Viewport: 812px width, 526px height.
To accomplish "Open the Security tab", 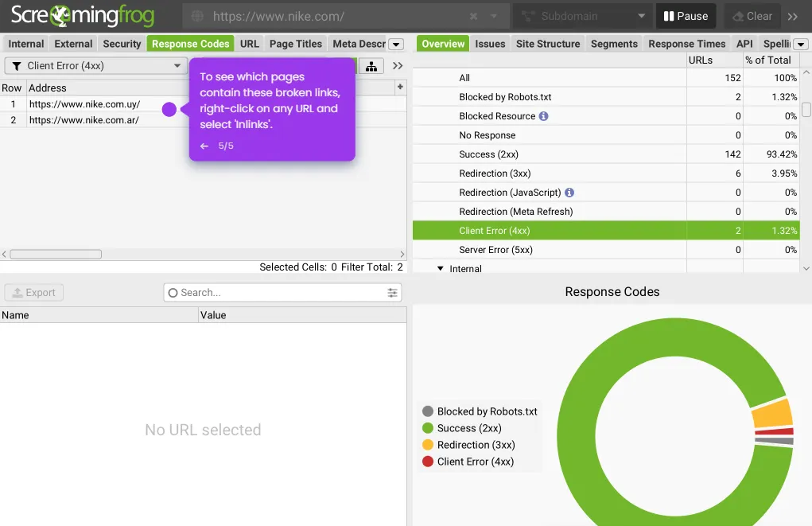I will coord(122,44).
